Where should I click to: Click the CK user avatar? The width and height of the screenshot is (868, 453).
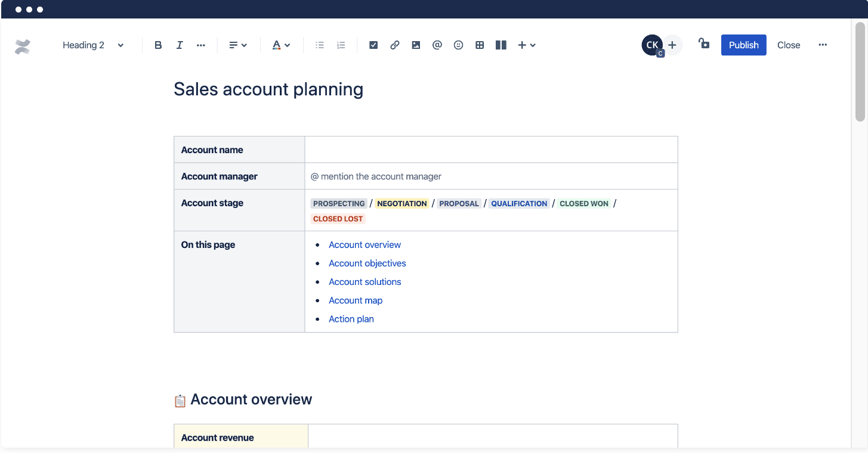(651, 45)
